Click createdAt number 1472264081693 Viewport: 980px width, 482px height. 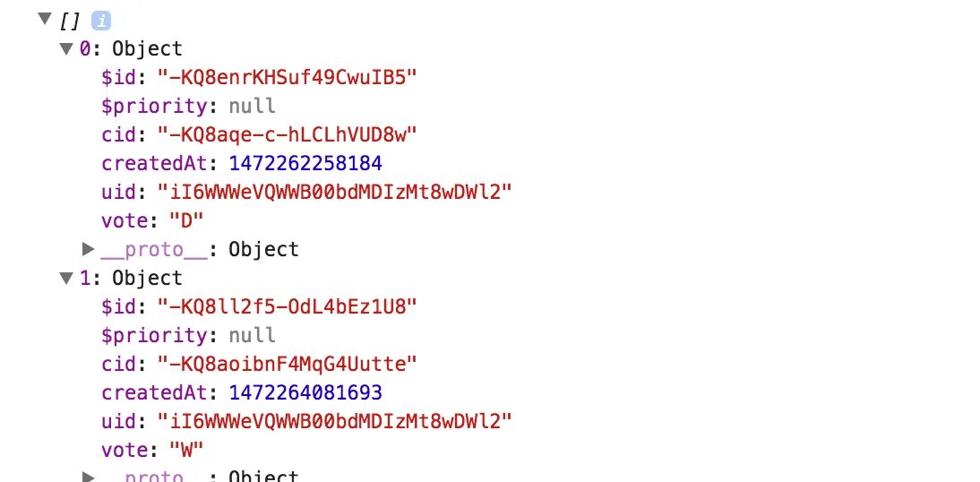(x=305, y=392)
